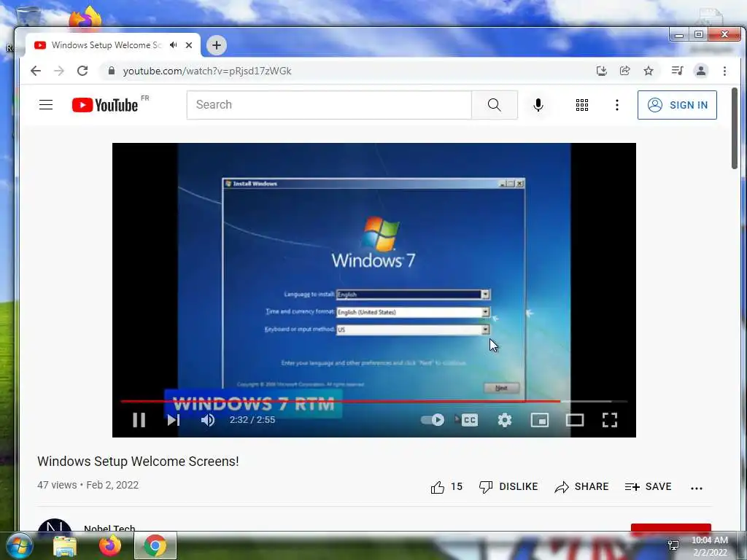The width and height of the screenshot is (747, 560).
Task: Click the padlock site info icon
Action: (x=112, y=71)
